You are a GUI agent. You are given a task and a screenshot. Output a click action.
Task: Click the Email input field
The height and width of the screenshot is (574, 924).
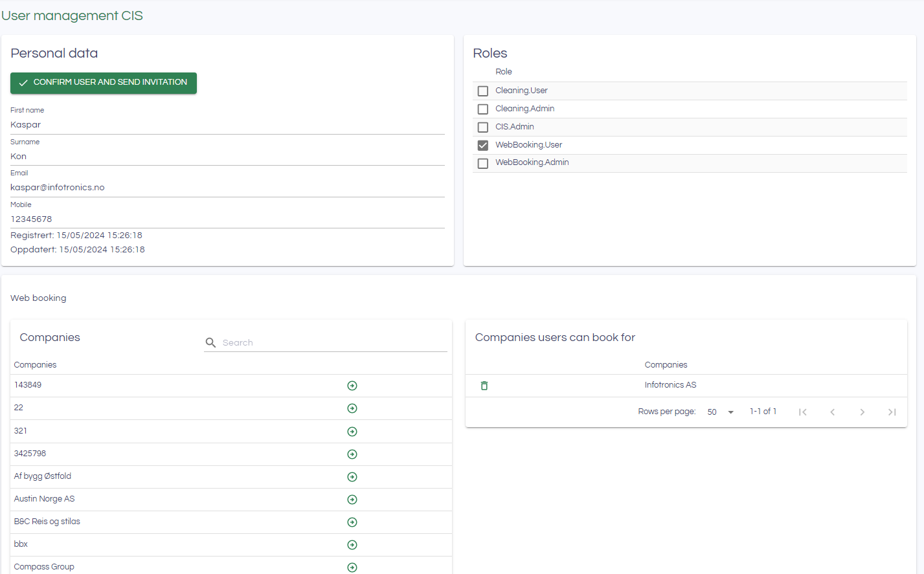click(x=227, y=188)
